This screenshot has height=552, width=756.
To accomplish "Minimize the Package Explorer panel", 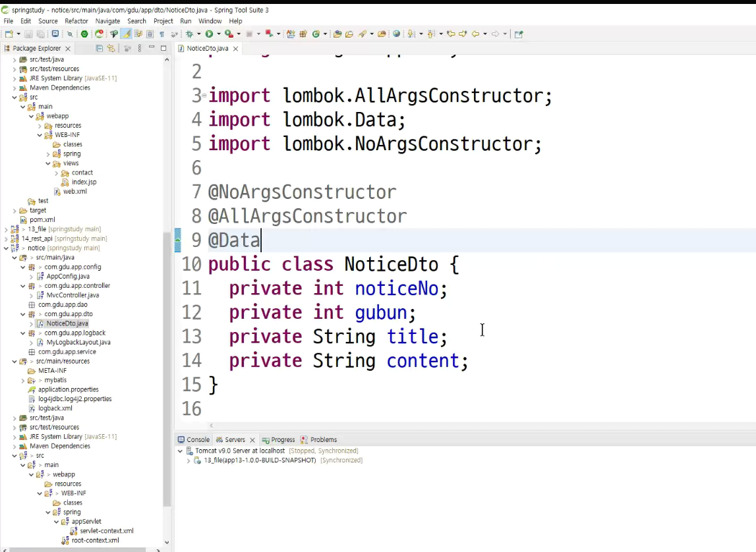I will click(x=152, y=47).
